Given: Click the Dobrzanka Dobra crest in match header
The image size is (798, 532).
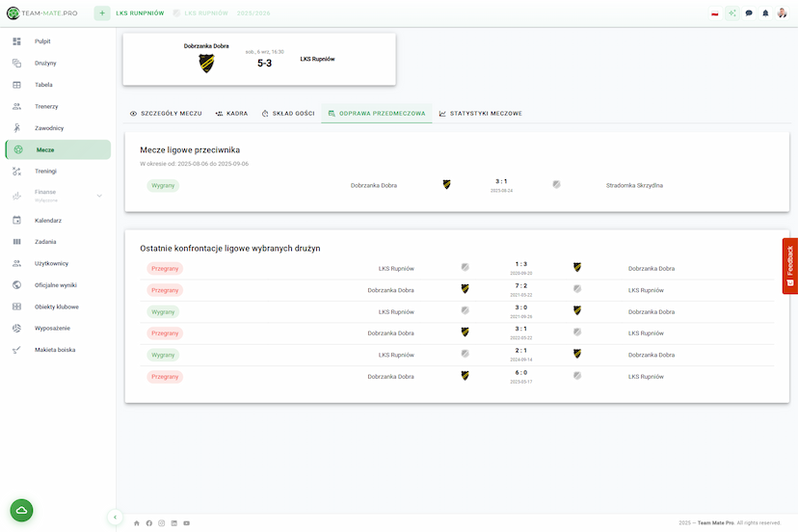Looking at the screenshot, I should coord(206,64).
